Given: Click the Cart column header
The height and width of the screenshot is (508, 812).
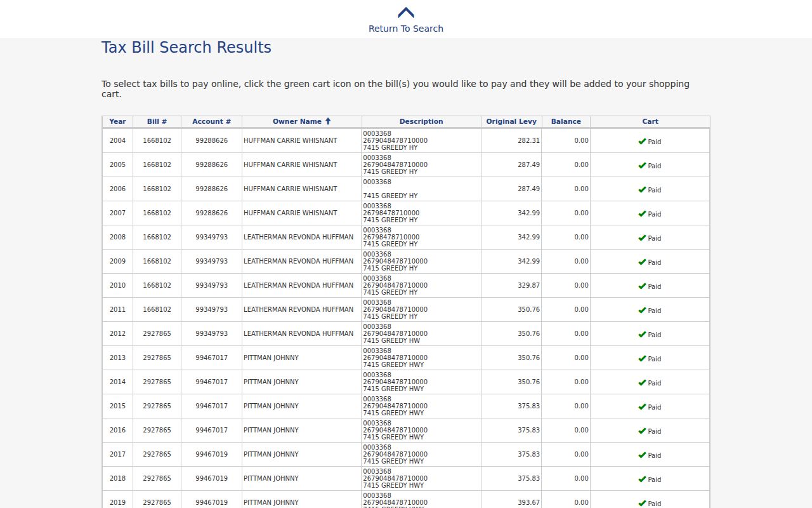Looking at the screenshot, I should [650, 121].
